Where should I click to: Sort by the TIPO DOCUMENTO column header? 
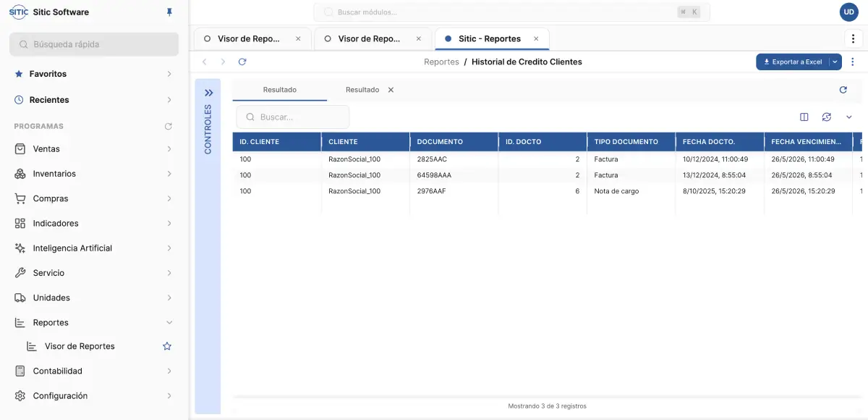[x=631, y=141]
